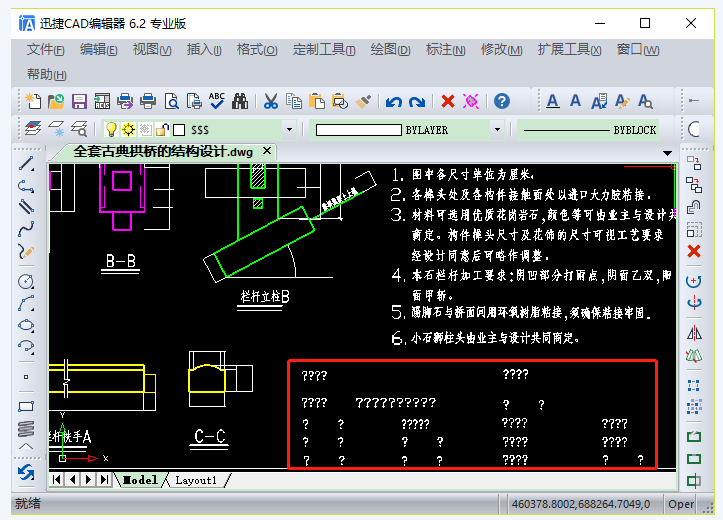Screen dimensions: 723x520
Task: Click the red X delete tool in right toolbar
Action: [x=694, y=251]
